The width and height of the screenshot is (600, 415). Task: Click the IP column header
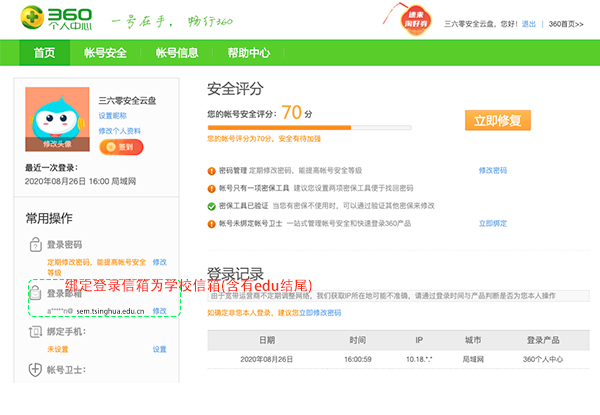(x=419, y=340)
